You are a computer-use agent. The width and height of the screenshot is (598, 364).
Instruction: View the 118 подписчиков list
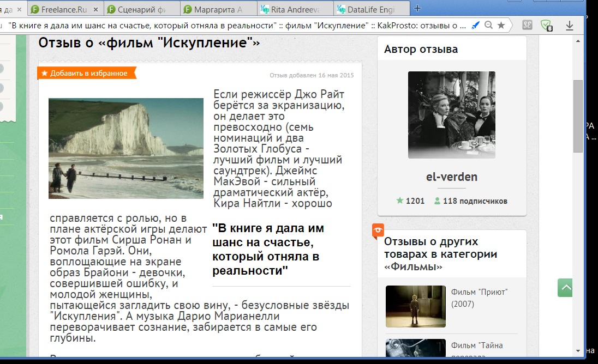tap(471, 201)
